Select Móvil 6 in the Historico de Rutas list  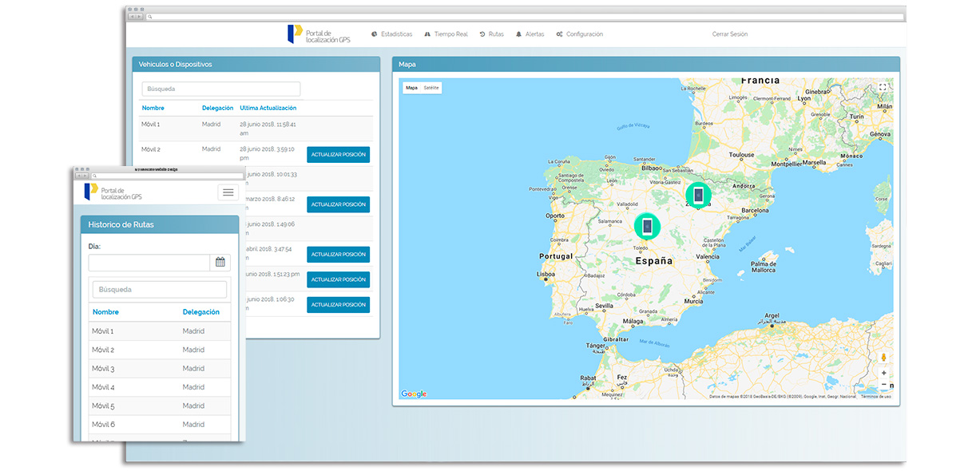pyautogui.click(x=160, y=425)
